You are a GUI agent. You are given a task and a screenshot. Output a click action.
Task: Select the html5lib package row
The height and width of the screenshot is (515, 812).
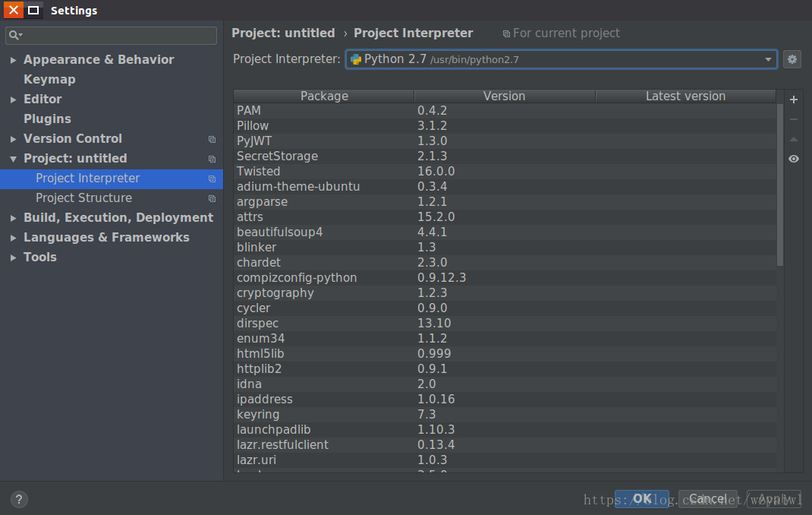[x=505, y=354]
